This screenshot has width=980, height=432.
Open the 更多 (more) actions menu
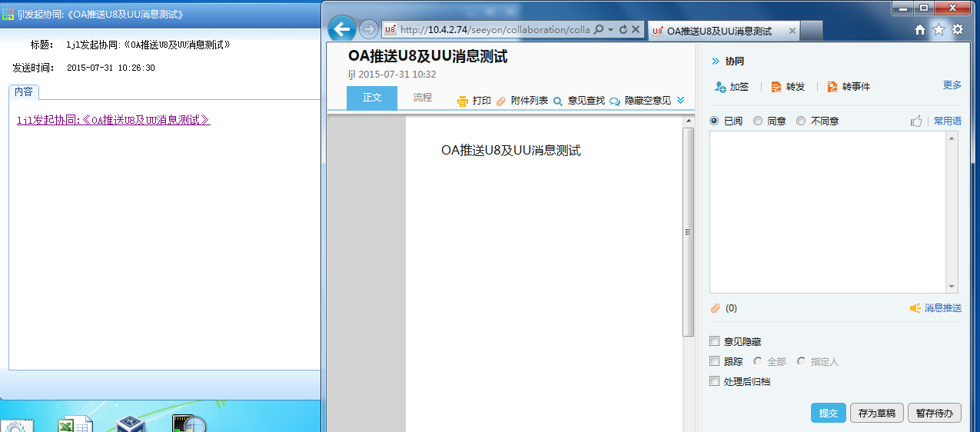(x=952, y=85)
